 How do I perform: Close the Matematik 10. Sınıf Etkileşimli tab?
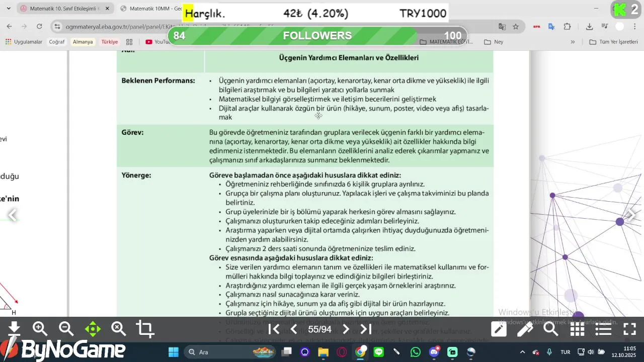107,9
